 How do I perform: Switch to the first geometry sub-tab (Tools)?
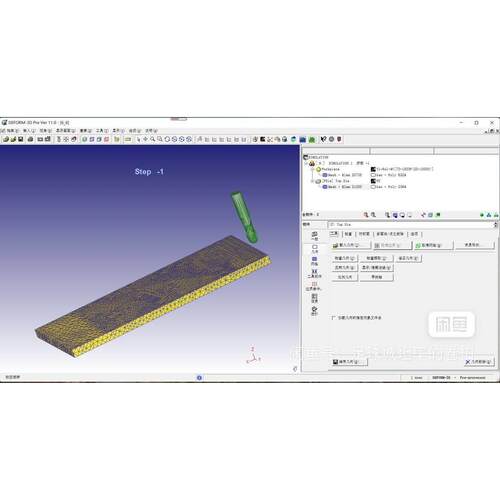pos(334,234)
